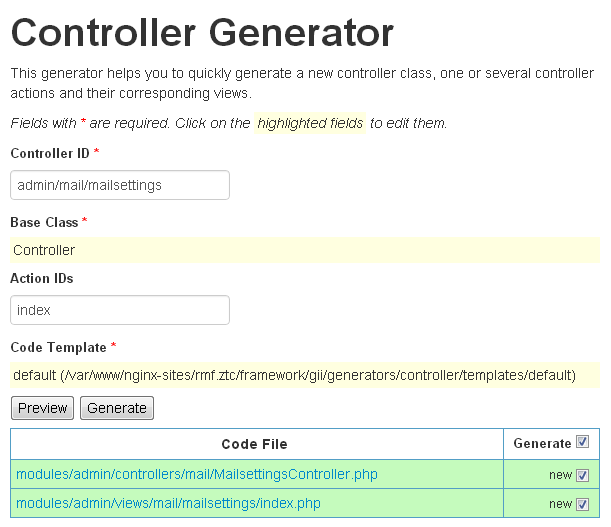Image resolution: width=611 pixels, height=527 pixels.
Task: Click the new status in MailsettingsController row
Action: (x=560, y=475)
